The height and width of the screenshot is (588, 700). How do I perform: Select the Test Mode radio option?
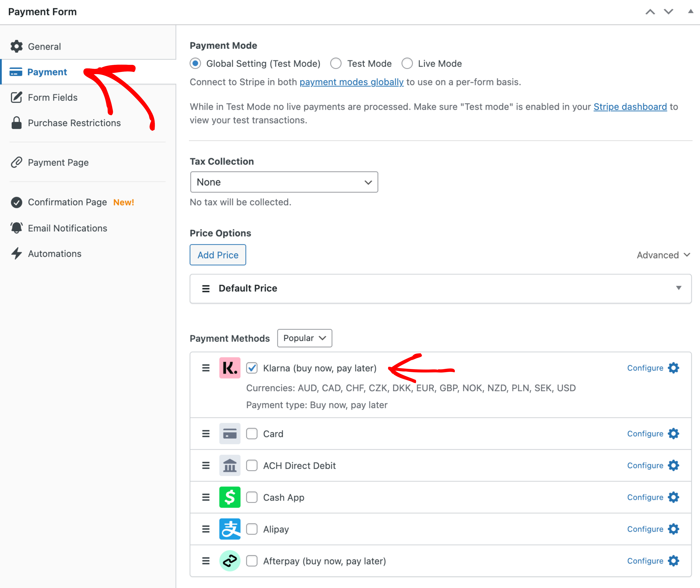click(336, 63)
